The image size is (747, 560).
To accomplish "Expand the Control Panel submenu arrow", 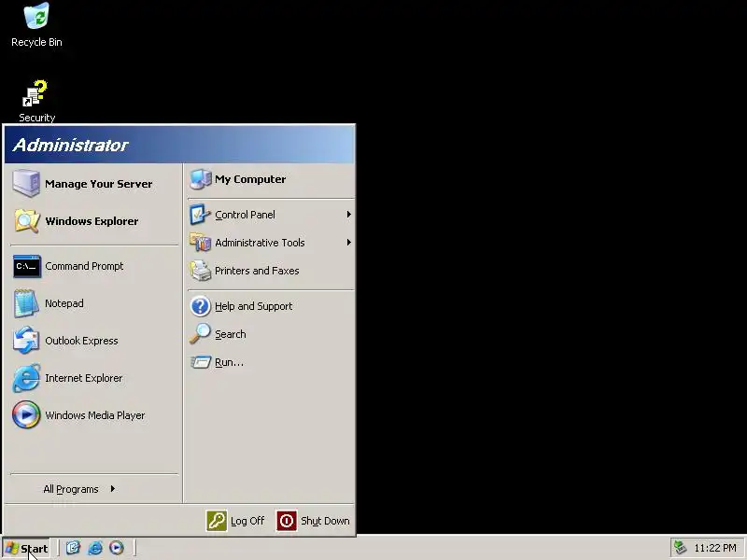I will pos(348,215).
